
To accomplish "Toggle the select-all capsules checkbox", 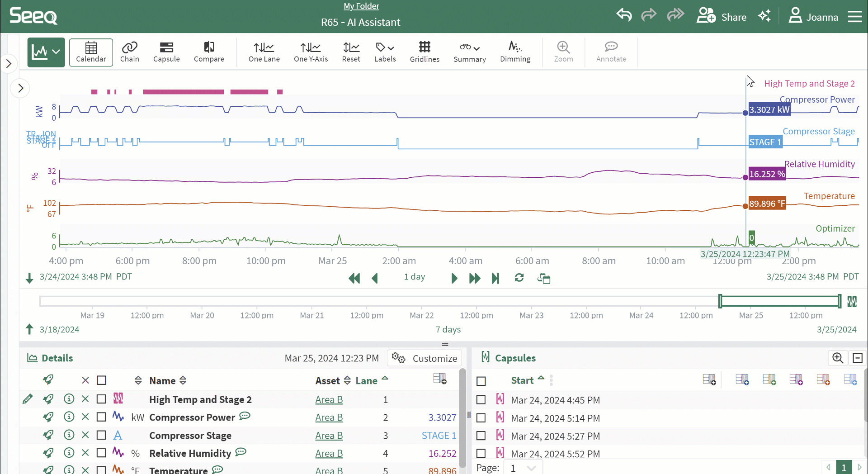I will pos(481,381).
